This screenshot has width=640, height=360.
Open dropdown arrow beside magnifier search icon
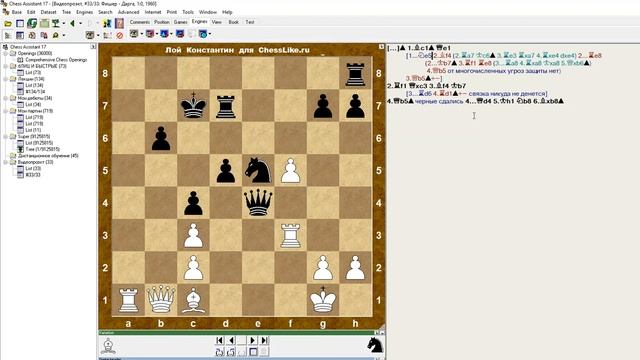click(x=64, y=36)
